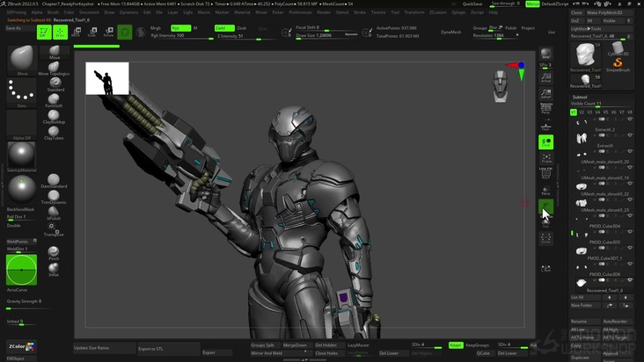Open the Tool menu
644x362 pixels.
(395, 12)
